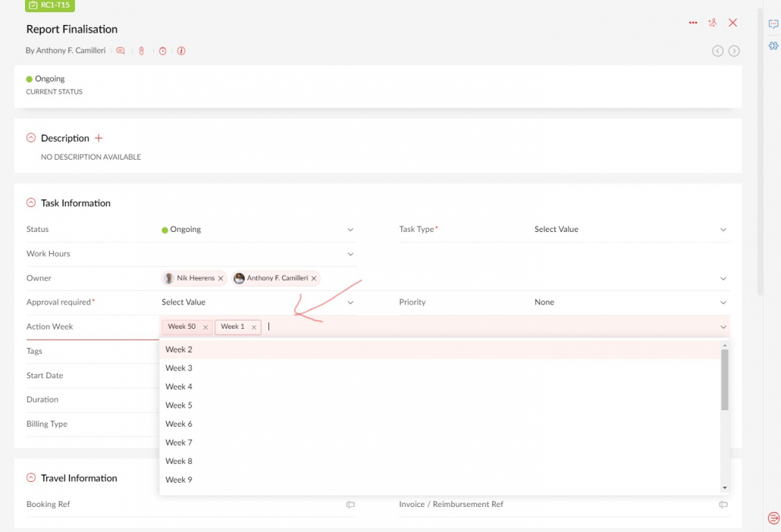Image resolution: width=781 pixels, height=532 pixels.
Task: Open comments icon next to author name
Action: 121,51
